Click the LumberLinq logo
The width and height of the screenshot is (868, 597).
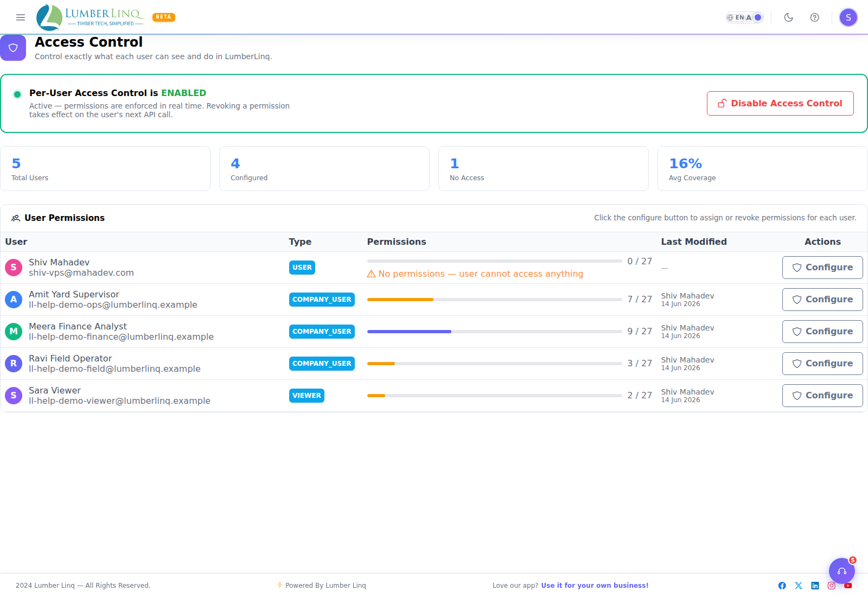[90, 17]
